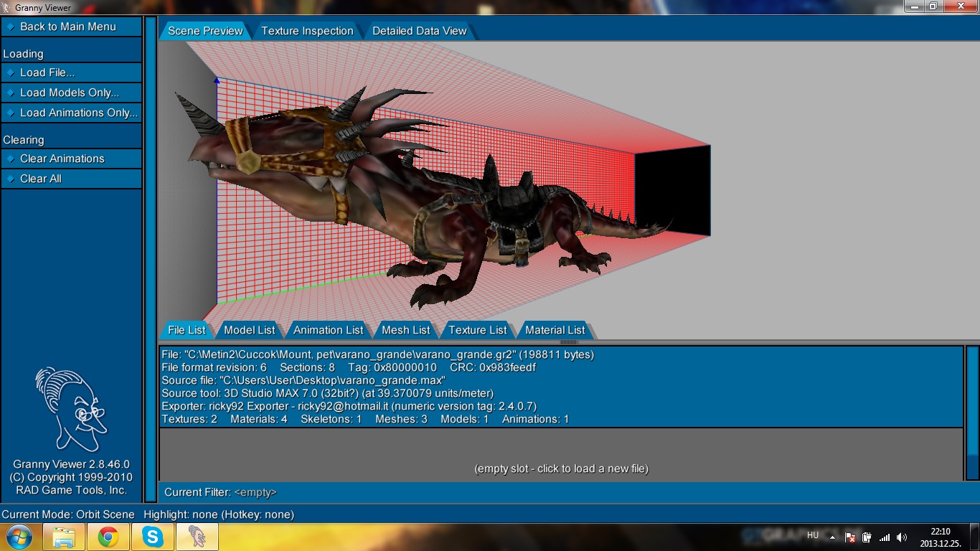Viewport: 980px width, 551px height.
Task: Open the Windows Start menu
Action: 19,537
